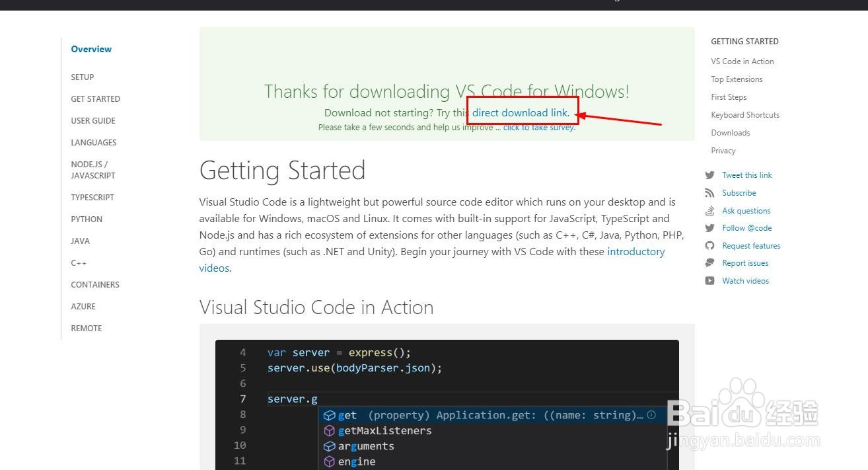This screenshot has height=470, width=868.
Task: Jump to Downloads in page outline
Action: (731, 133)
